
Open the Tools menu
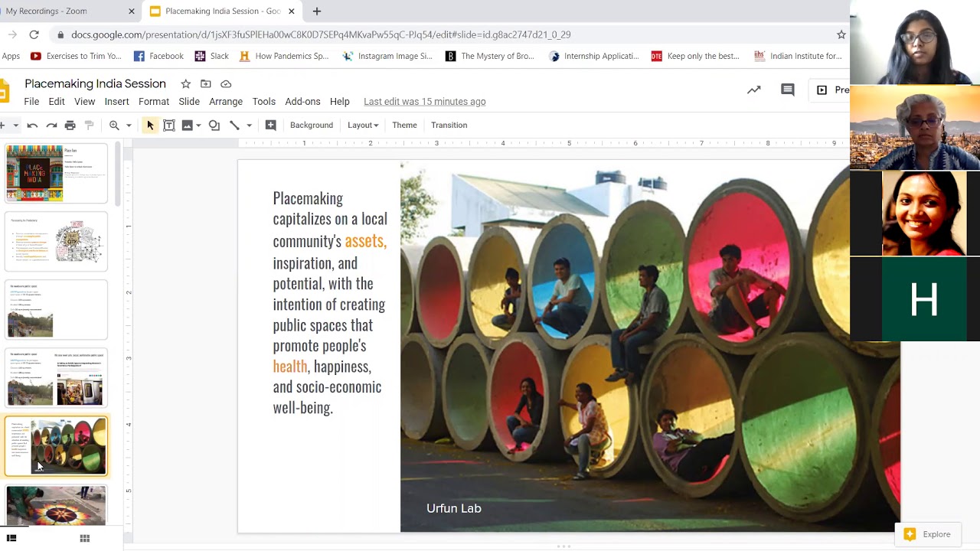(x=263, y=102)
